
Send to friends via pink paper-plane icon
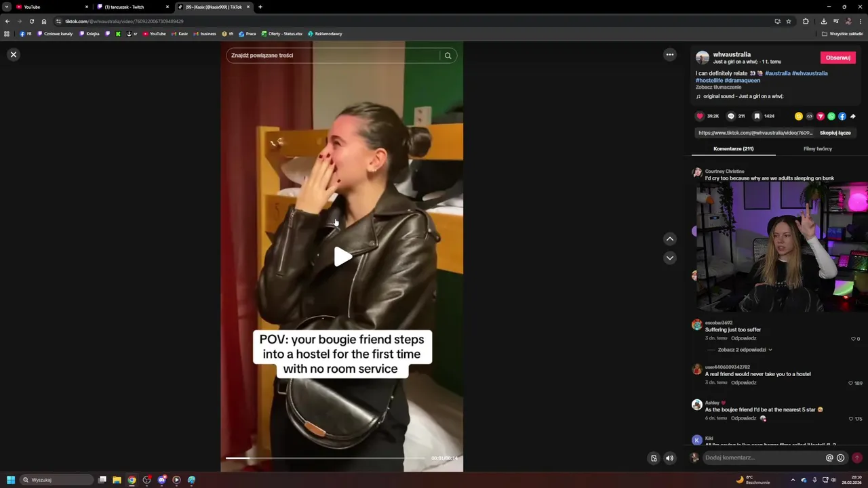pyautogui.click(x=821, y=117)
